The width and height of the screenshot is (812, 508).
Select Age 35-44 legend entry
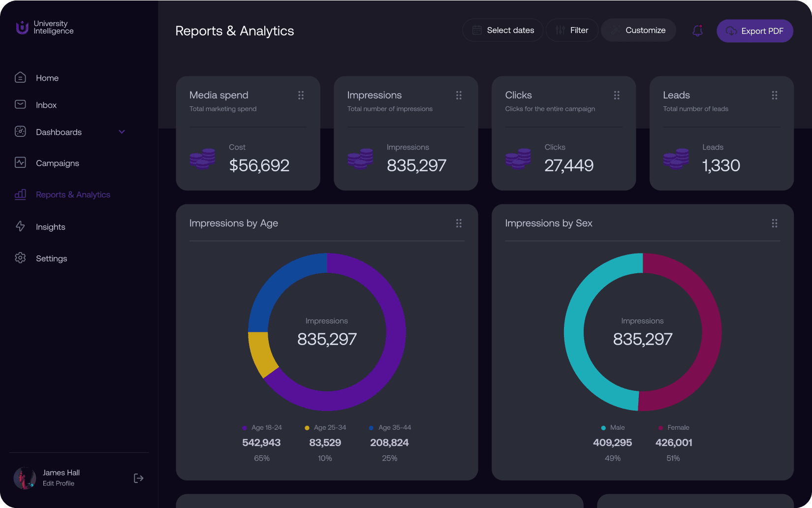(x=390, y=443)
